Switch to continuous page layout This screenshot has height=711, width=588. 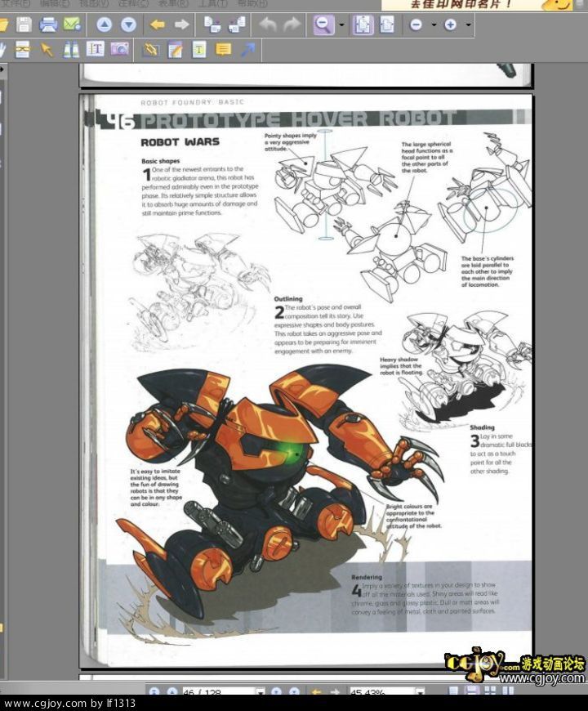[x=471, y=691]
